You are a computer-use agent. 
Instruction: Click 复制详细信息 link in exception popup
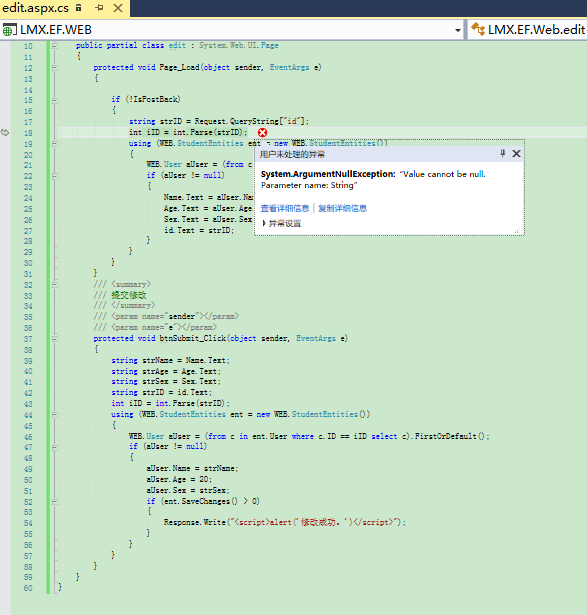[x=342, y=208]
